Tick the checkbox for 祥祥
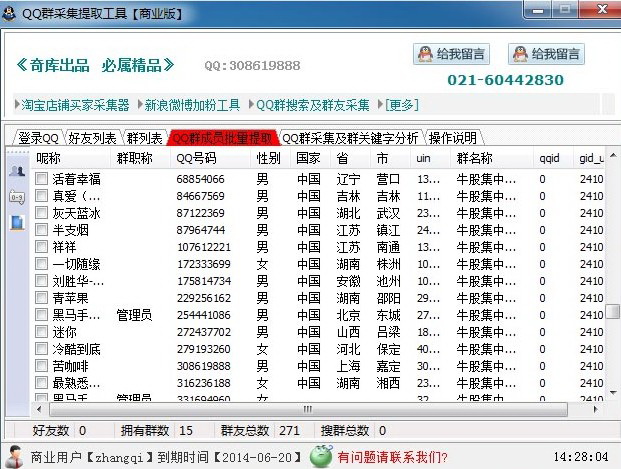 pos(41,247)
